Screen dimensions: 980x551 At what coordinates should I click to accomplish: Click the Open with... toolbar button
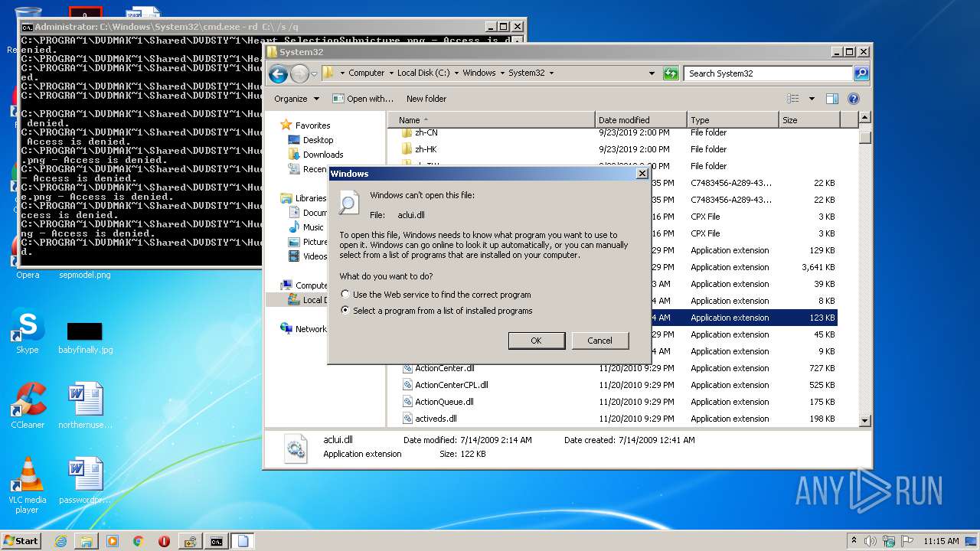(363, 99)
